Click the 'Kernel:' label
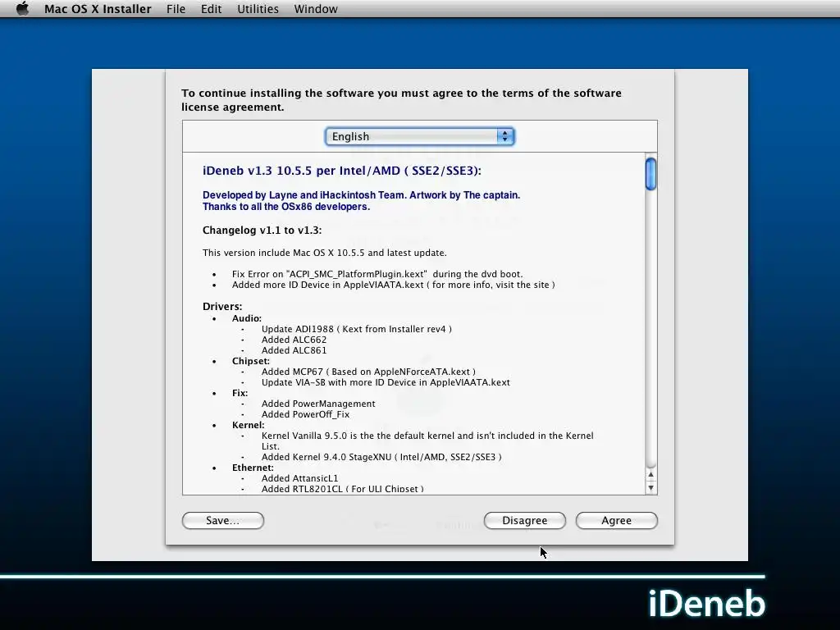Screen dimensions: 840x630 pyautogui.click(x=248, y=425)
